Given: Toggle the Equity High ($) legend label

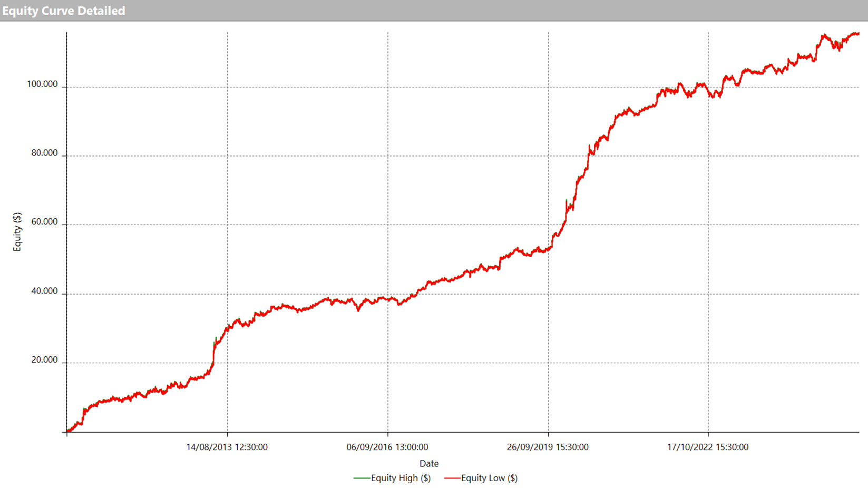Looking at the screenshot, I should [x=401, y=478].
